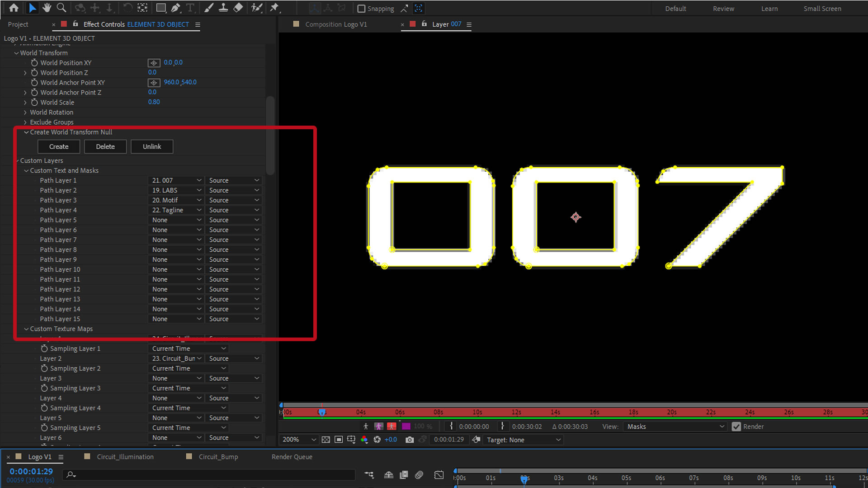Viewport: 868px width, 488px height.
Task: Open the 200% magnification dropdown
Action: [x=298, y=439]
